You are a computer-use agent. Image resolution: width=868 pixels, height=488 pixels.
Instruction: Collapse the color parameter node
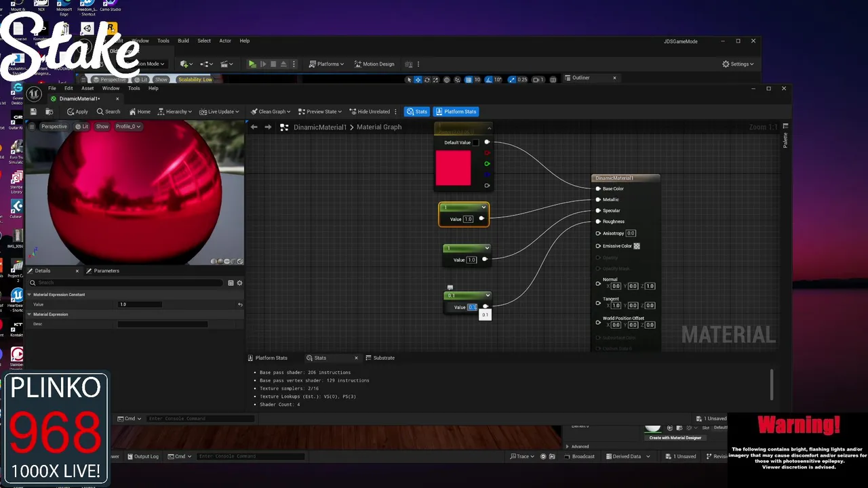point(489,127)
